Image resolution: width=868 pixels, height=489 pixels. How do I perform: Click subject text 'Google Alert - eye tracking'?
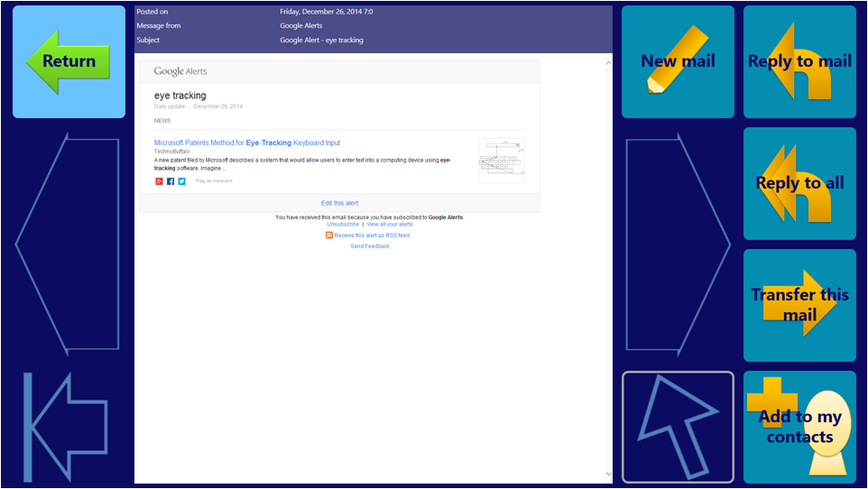[x=321, y=40]
